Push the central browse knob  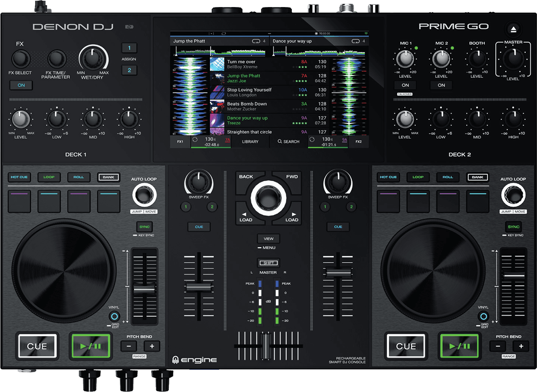[268, 198]
